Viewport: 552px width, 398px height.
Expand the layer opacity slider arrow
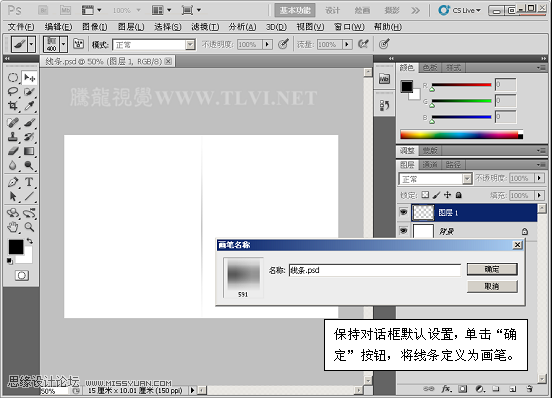[x=539, y=178]
